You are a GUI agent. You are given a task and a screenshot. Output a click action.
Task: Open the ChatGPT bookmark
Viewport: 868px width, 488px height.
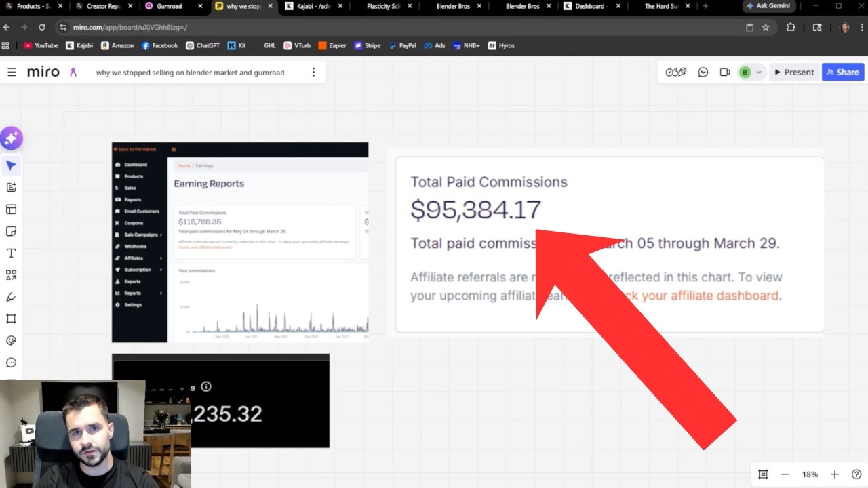[x=203, y=46]
